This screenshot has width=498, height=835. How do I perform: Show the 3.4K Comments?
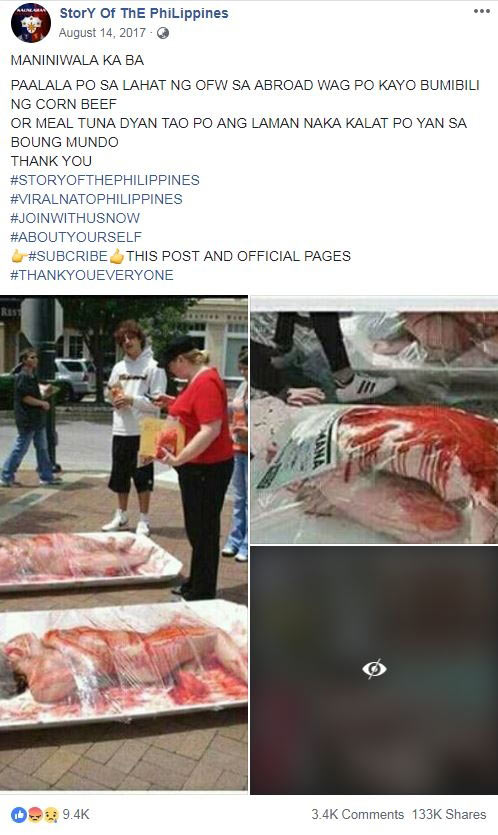(357, 814)
